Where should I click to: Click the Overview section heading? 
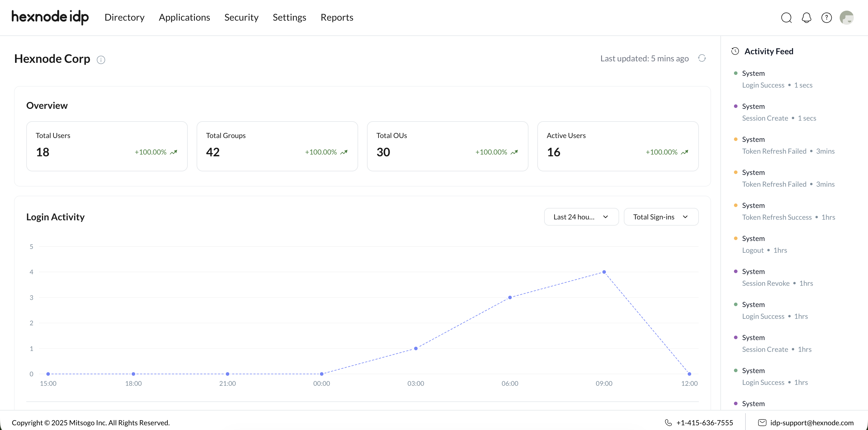[x=47, y=105]
